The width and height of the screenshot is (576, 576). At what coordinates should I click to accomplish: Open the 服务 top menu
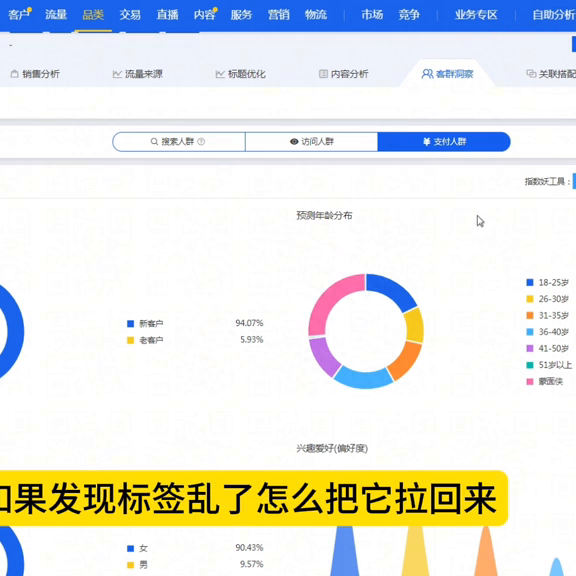tap(241, 15)
